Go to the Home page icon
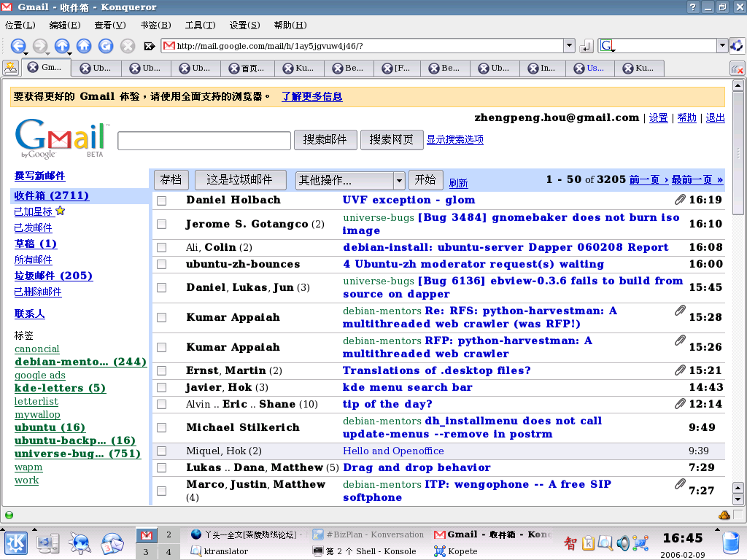 click(x=84, y=46)
